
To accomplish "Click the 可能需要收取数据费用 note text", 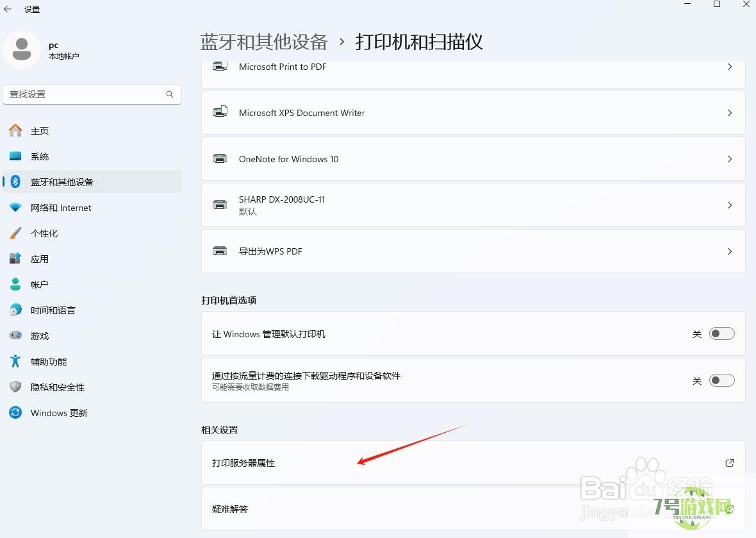I will (x=251, y=387).
